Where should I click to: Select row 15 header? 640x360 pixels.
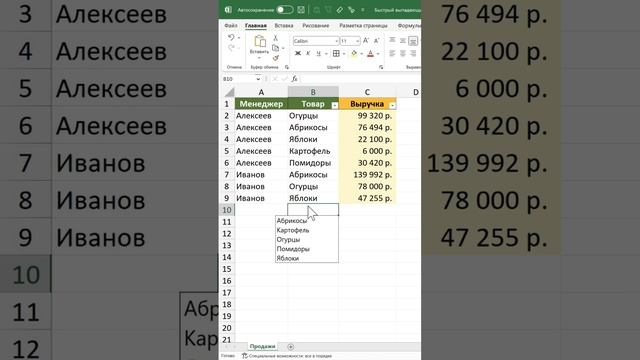(x=227, y=269)
